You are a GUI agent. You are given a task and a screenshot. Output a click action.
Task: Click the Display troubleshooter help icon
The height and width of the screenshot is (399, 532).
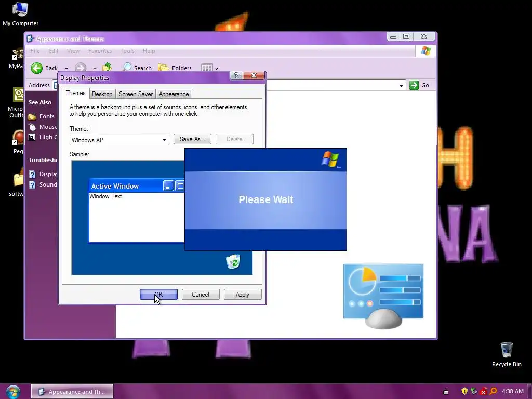tap(32, 175)
